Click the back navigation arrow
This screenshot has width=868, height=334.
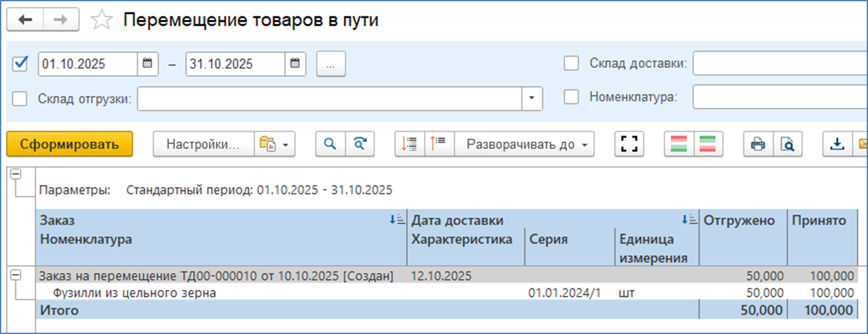pyautogui.click(x=26, y=20)
